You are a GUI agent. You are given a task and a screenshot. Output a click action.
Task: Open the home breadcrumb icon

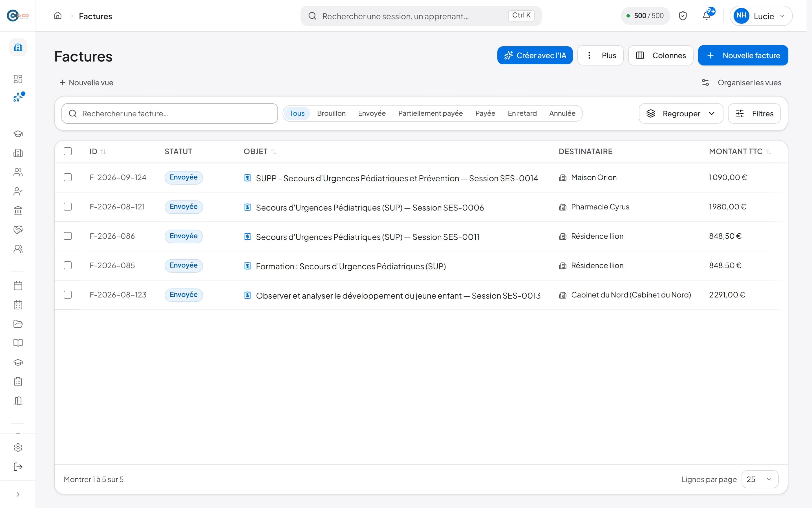(58, 16)
